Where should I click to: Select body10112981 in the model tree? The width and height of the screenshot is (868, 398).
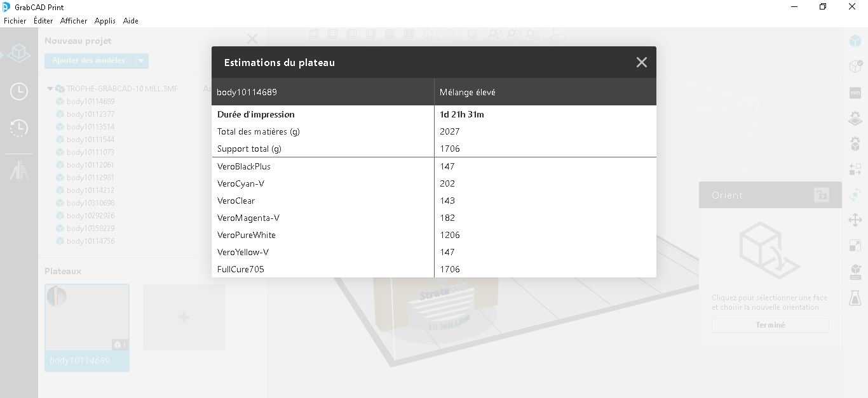pos(90,178)
